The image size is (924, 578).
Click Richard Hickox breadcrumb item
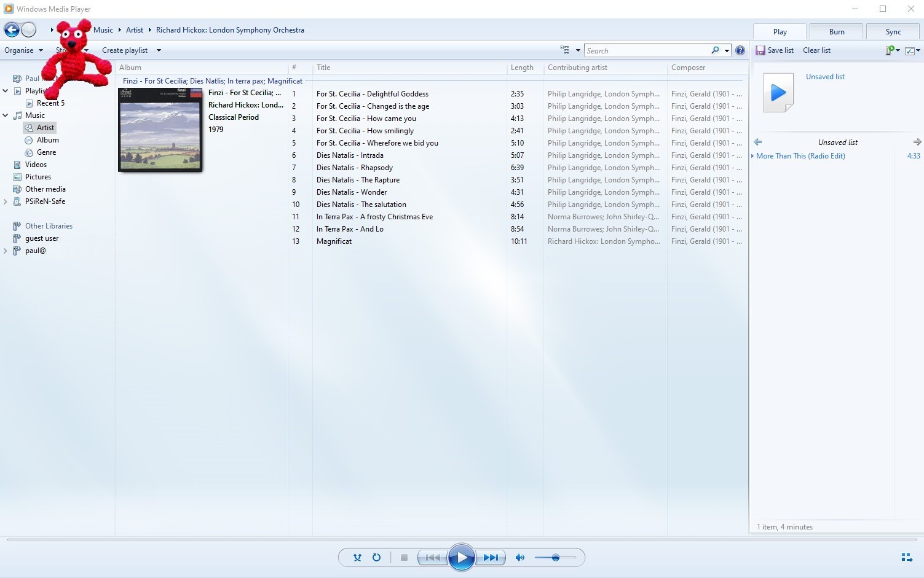pos(230,30)
